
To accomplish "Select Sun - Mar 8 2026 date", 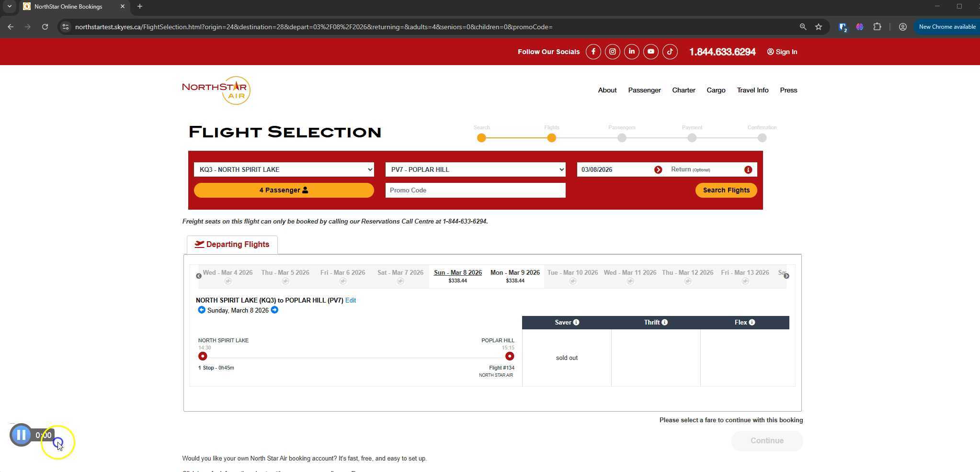I will 458,276.
